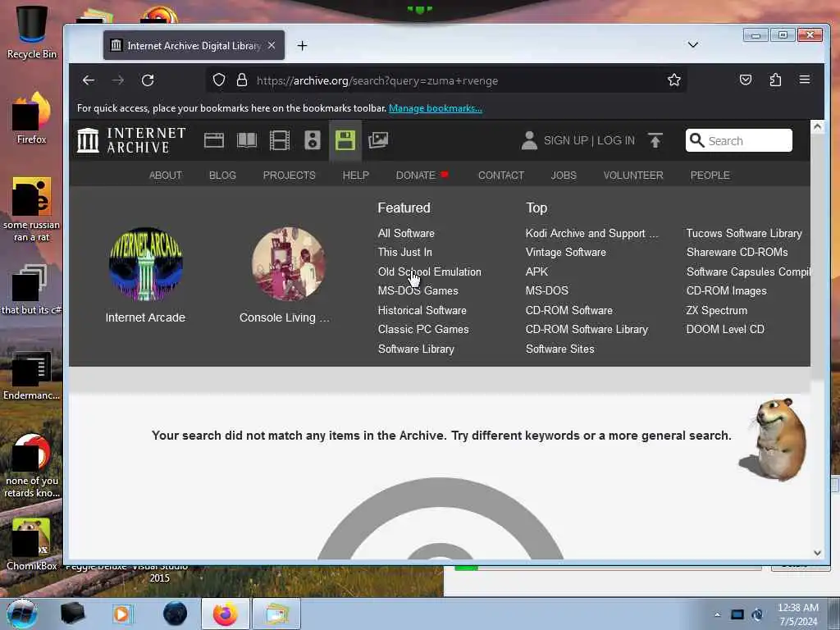Open the media player taskbar icon
This screenshot has height=630, width=840.
[122, 614]
